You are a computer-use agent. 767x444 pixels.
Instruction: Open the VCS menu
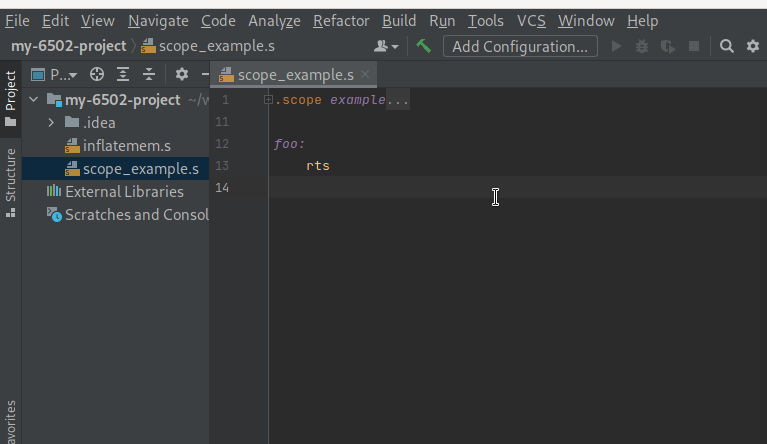point(531,20)
